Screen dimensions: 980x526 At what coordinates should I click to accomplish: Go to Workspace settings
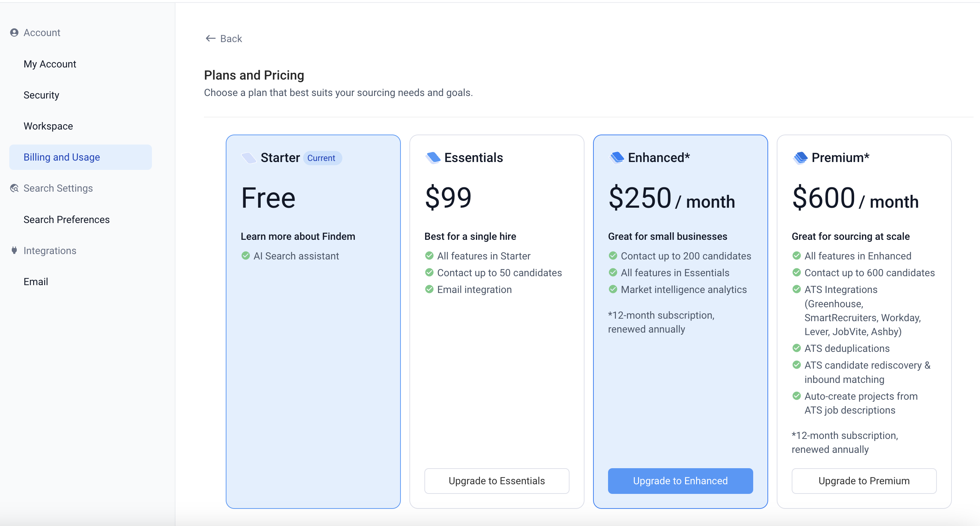pyautogui.click(x=48, y=126)
